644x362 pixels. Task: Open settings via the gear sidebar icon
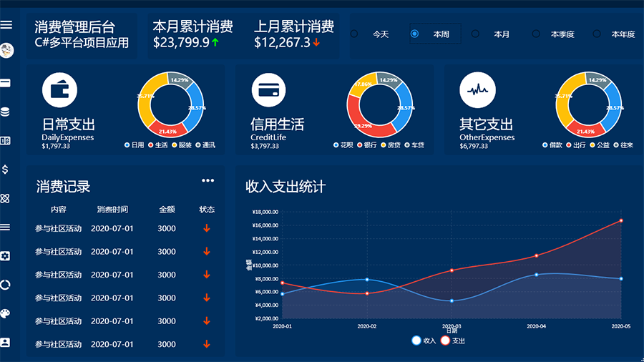(6, 255)
